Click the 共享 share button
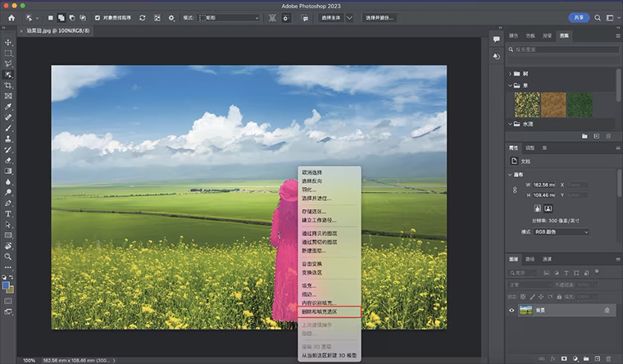Viewport: 623px width, 364px height. coord(579,17)
